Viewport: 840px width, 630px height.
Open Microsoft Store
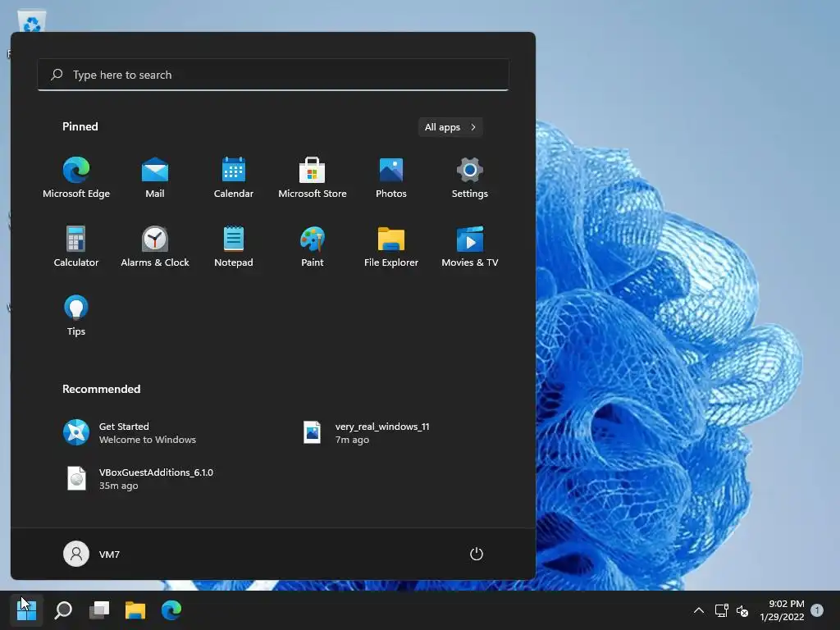point(313,178)
